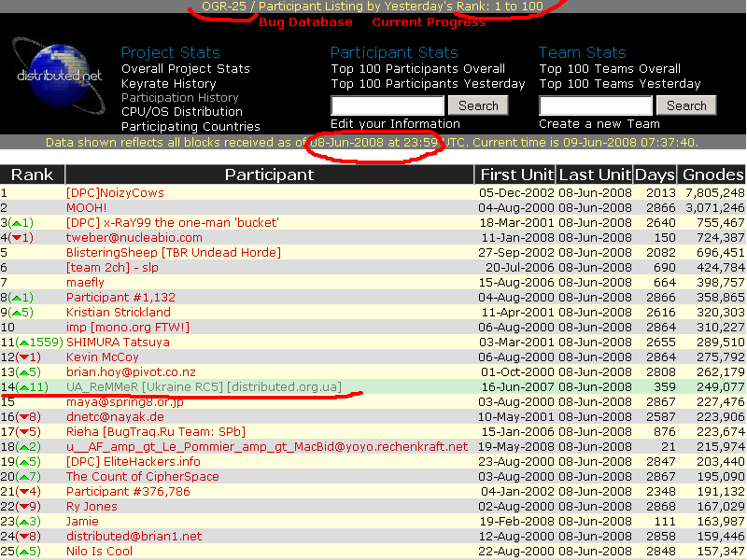This screenshot has height=560, width=747.
Task: Click the participant Search button
Action: pyautogui.click(x=478, y=105)
